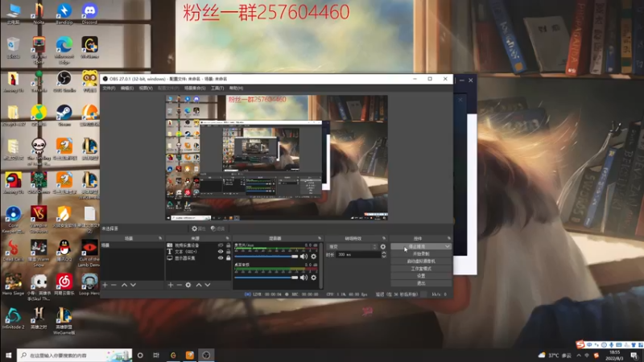This screenshot has width=644, height=362.
Task: Show hidden system tray icons chevron
Action: point(579,356)
